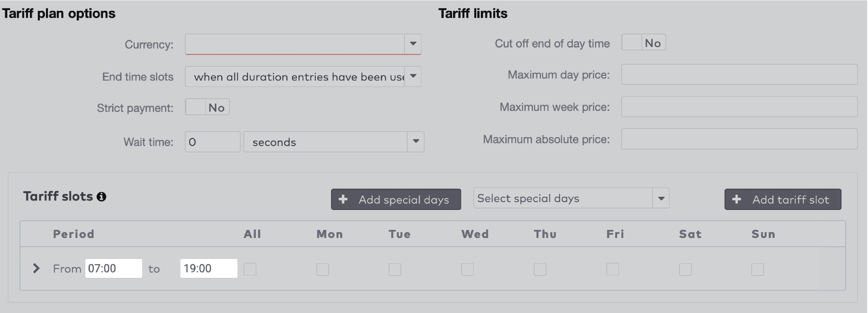Image resolution: width=868 pixels, height=313 pixels.
Task: Select the Wed column header
Action: click(x=476, y=233)
